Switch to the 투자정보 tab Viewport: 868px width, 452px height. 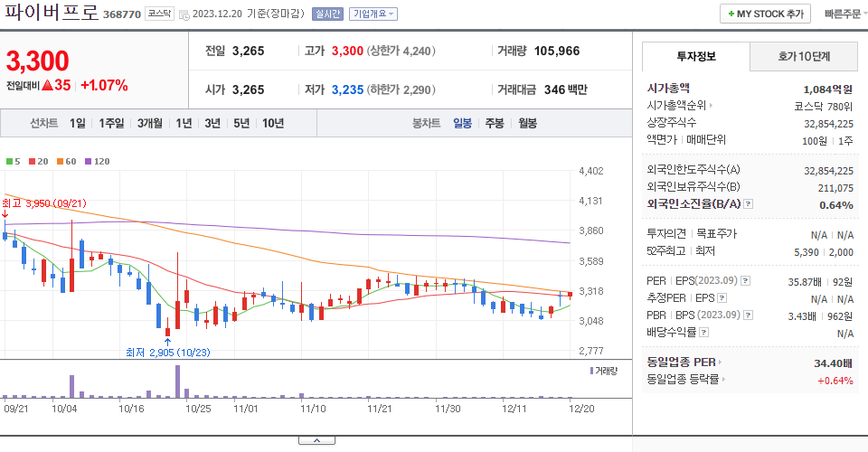pos(696,56)
